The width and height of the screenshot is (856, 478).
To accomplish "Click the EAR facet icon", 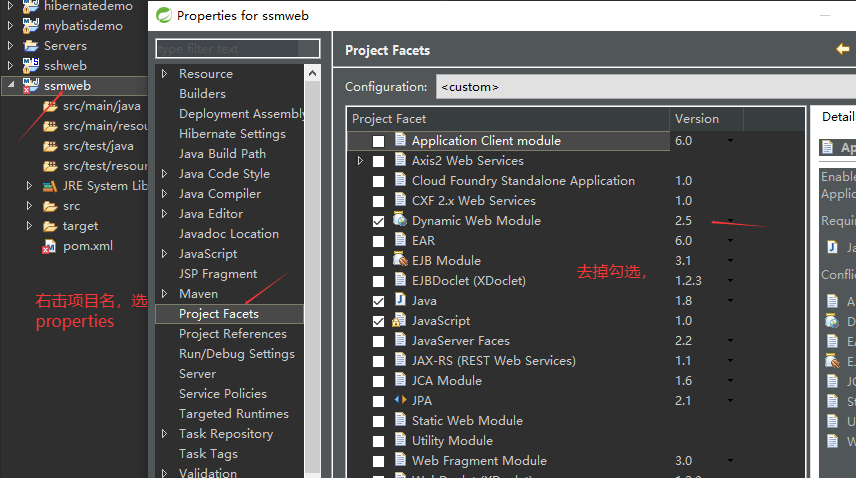I will coord(400,240).
